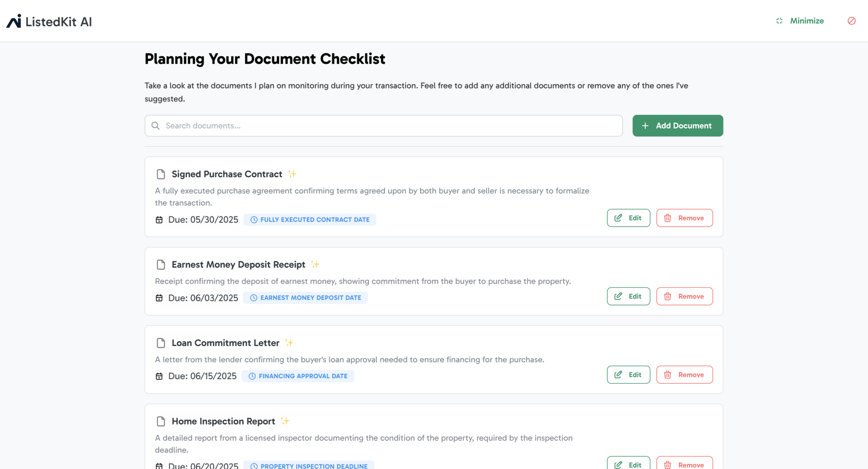This screenshot has height=469, width=868.
Task: Click the magnifier icon in search bar
Action: point(156,126)
